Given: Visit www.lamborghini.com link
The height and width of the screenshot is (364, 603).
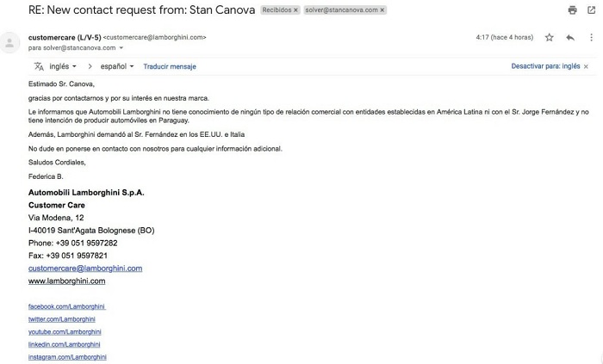Looking at the screenshot, I should (x=66, y=281).
